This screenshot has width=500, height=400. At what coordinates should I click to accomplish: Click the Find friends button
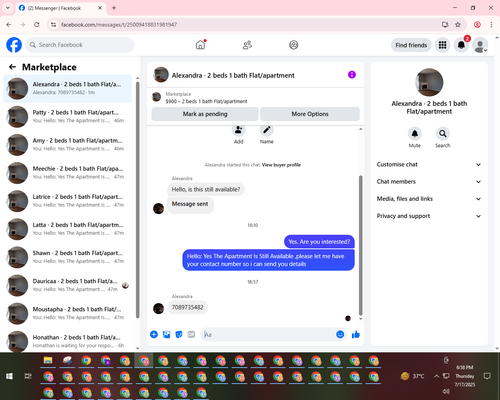tap(411, 45)
